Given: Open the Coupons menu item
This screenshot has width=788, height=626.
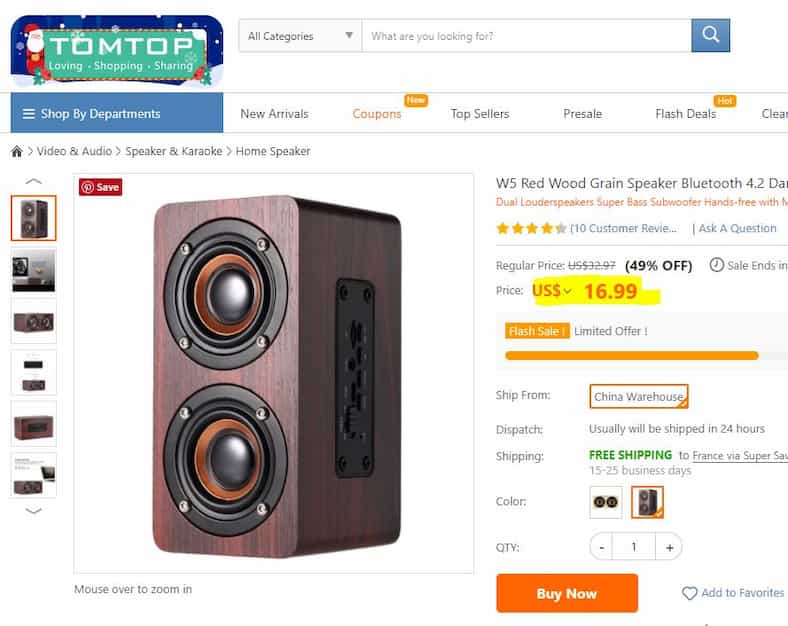Looking at the screenshot, I should 377,114.
